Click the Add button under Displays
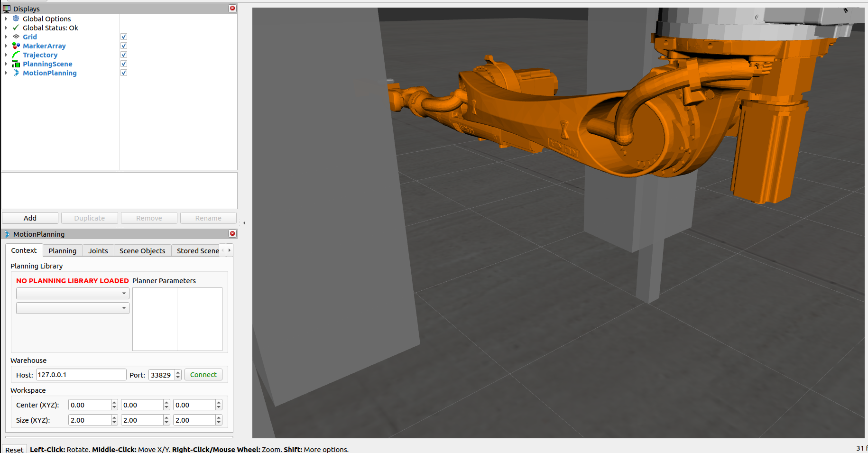This screenshot has height=453, width=868. coord(30,218)
